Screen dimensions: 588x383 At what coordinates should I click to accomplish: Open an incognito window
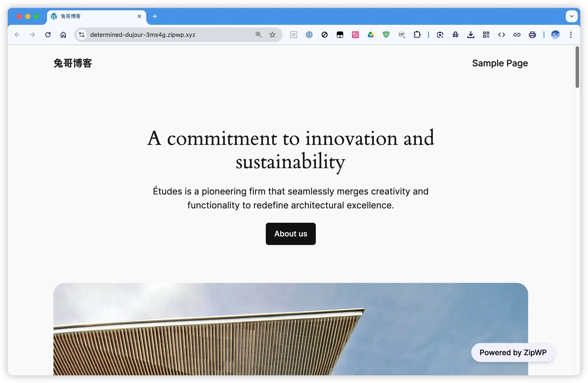[455, 35]
